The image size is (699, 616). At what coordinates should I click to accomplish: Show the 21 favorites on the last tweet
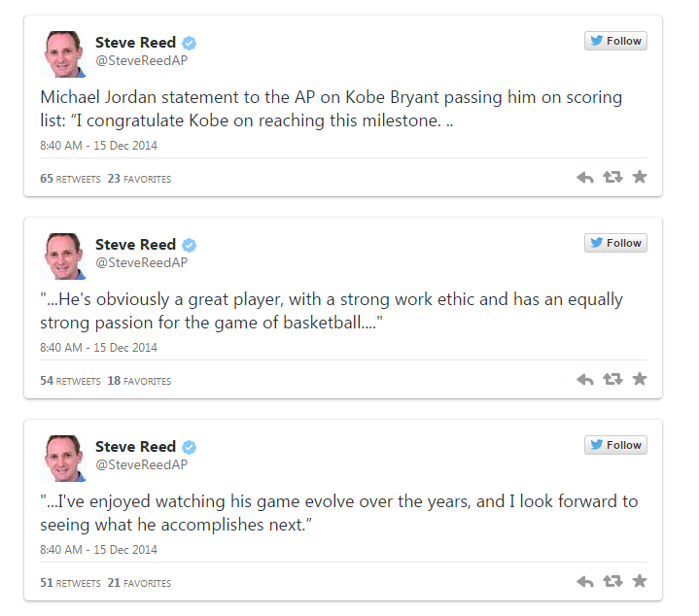(x=139, y=583)
